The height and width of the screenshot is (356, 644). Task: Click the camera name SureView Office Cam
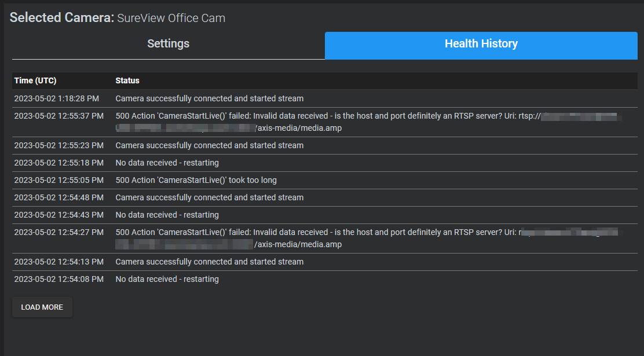[170, 18]
